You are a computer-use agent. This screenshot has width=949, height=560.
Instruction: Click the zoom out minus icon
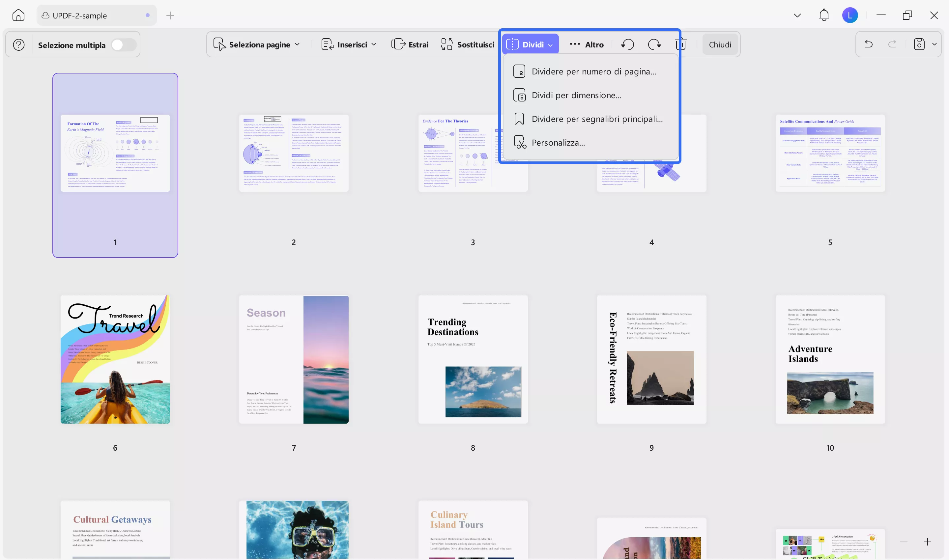pos(904,542)
